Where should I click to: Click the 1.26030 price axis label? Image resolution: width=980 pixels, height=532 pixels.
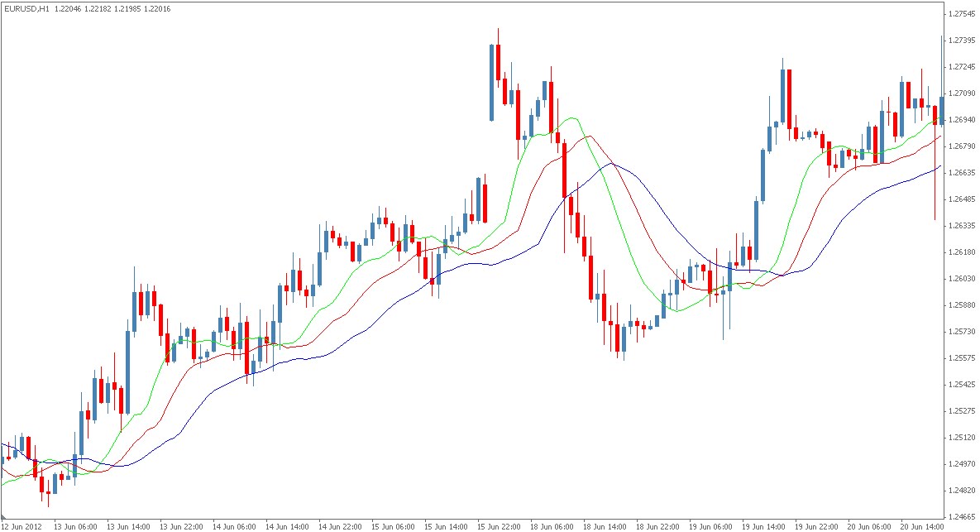962,279
